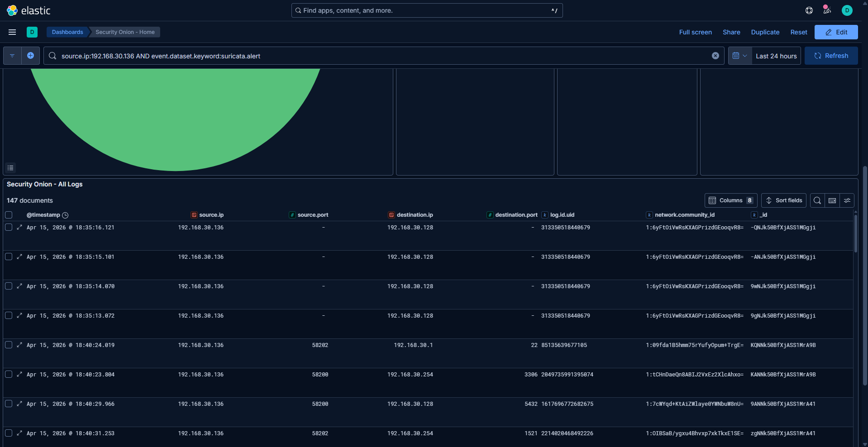Click the Edit dashboard button
The height and width of the screenshot is (447, 868).
[x=836, y=32]
